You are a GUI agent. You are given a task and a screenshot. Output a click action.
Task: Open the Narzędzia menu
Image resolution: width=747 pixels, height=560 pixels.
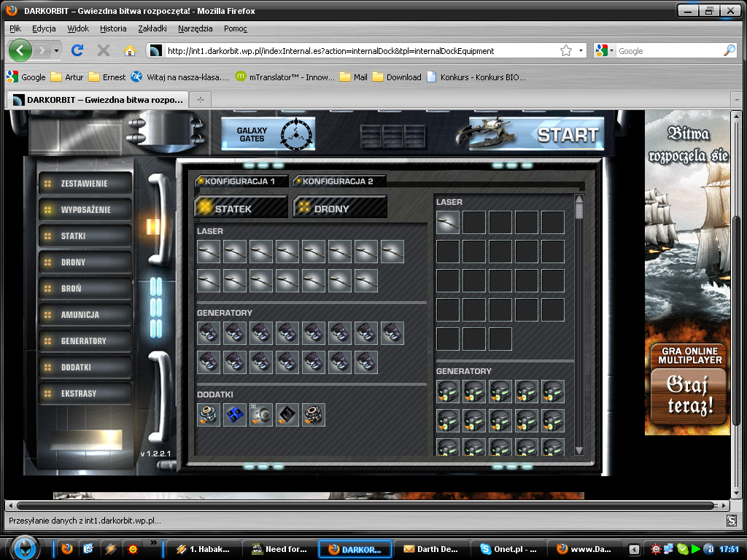196,28
